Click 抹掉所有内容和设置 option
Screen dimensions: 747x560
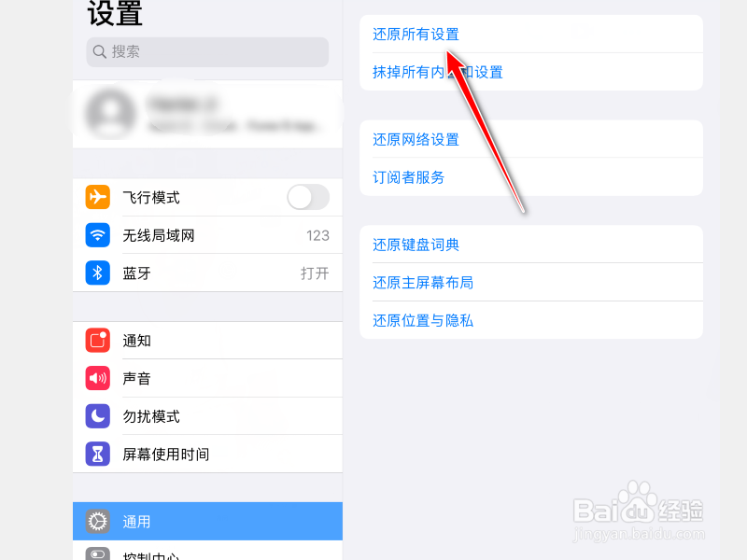[x=531, y=72]
